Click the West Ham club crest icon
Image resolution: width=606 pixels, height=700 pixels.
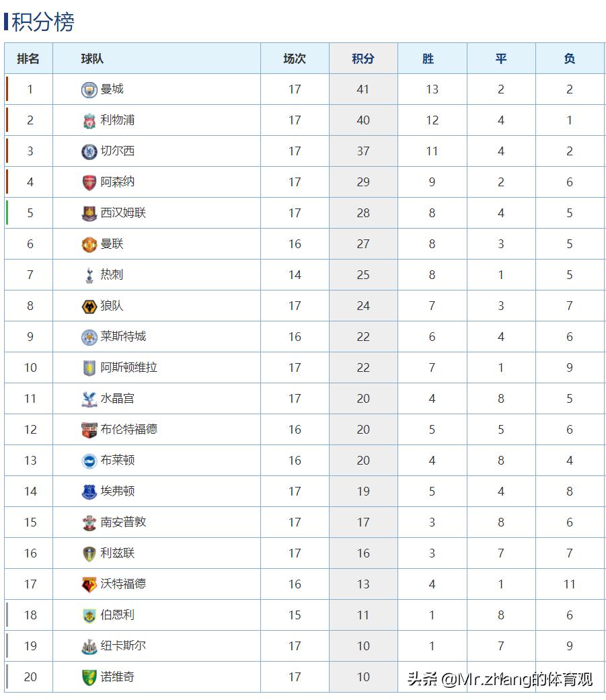coord(89,214)
